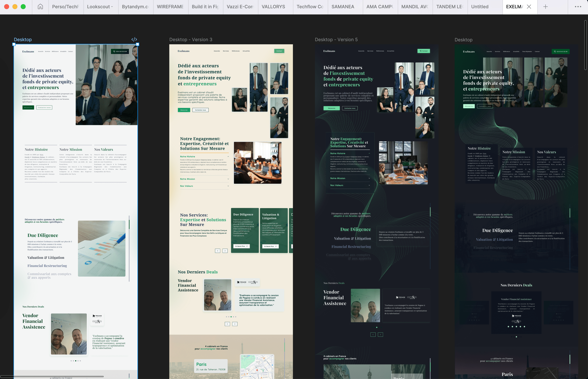Select the Desktop - Version 3 frame label

pyautogui.click(x=191, y=40)
